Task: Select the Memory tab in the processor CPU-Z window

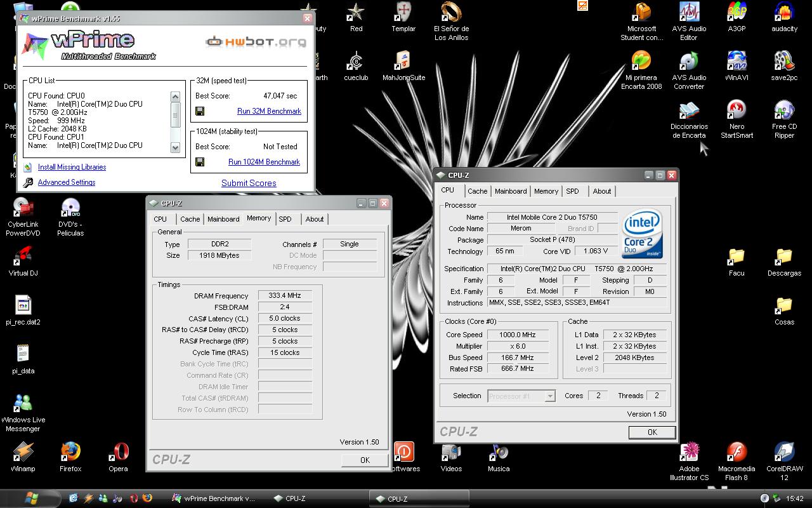Action: 546,191
